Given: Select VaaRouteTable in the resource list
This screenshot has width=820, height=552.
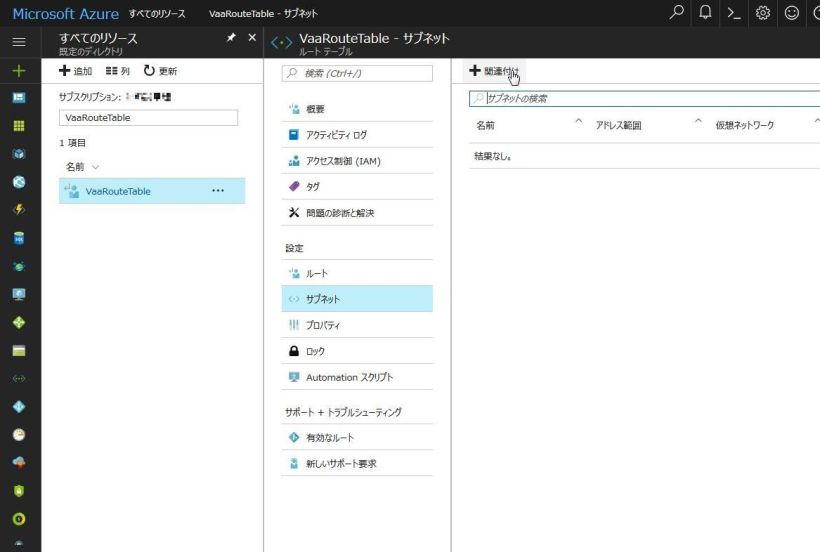Looking at the screenshot, I should (x=118, y=191).
